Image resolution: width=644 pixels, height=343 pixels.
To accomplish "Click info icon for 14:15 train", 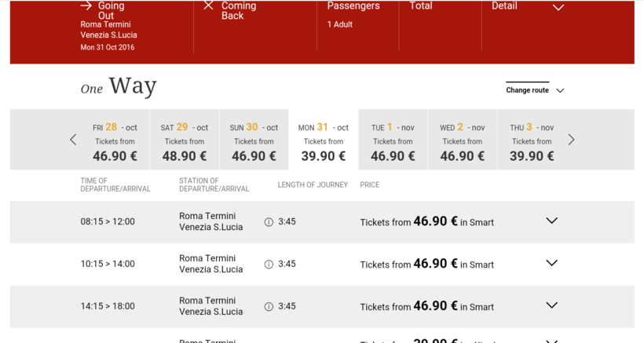I will pyautogui.click(x=269, y=307).
